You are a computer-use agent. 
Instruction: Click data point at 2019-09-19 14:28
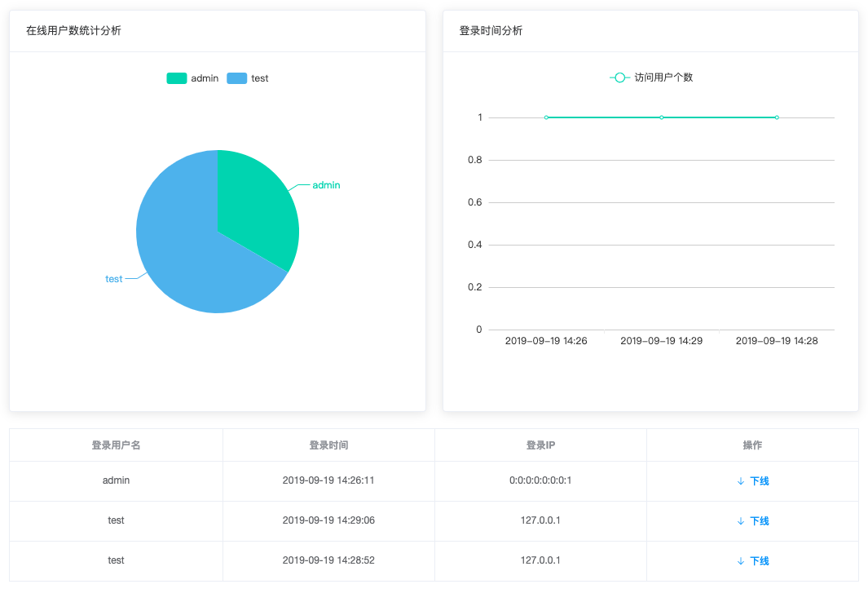coord(777,117)
